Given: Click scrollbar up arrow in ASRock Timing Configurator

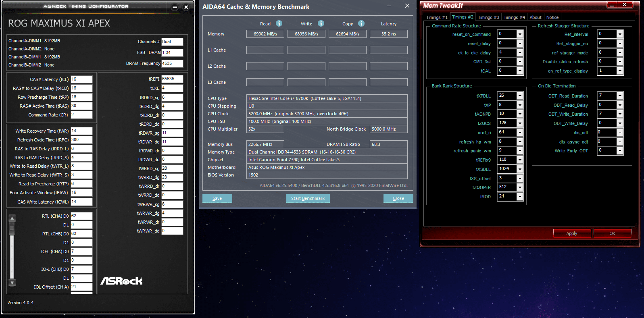Looking at the screenshot, I should point(12,218).
